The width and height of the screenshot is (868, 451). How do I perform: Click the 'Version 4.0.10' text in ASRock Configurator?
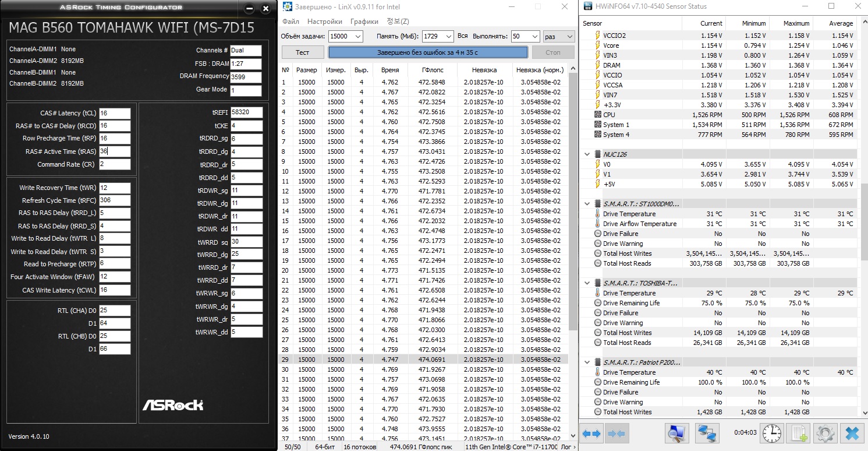29,436
